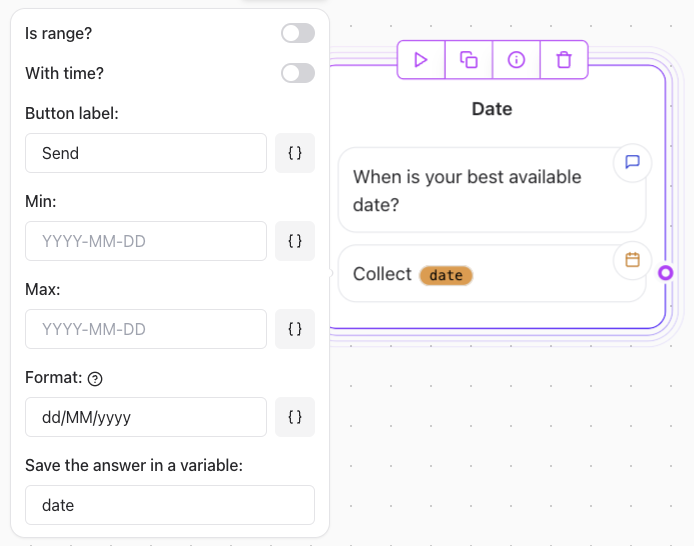Preview the Date group with play icon
Image resolution: width=694 pixels, height=546 pixels.
tap(421, 60)
